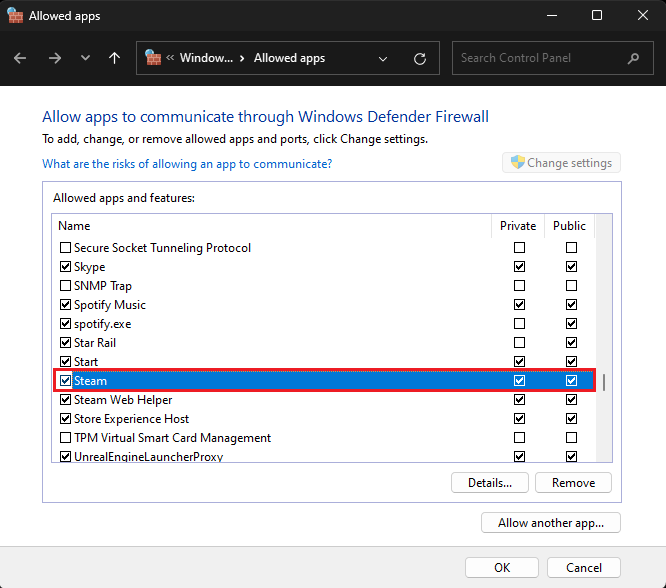The height and width of the screenshot is (588, 666).
Task: Go up one level with up arrow
Action: [114, 58]
